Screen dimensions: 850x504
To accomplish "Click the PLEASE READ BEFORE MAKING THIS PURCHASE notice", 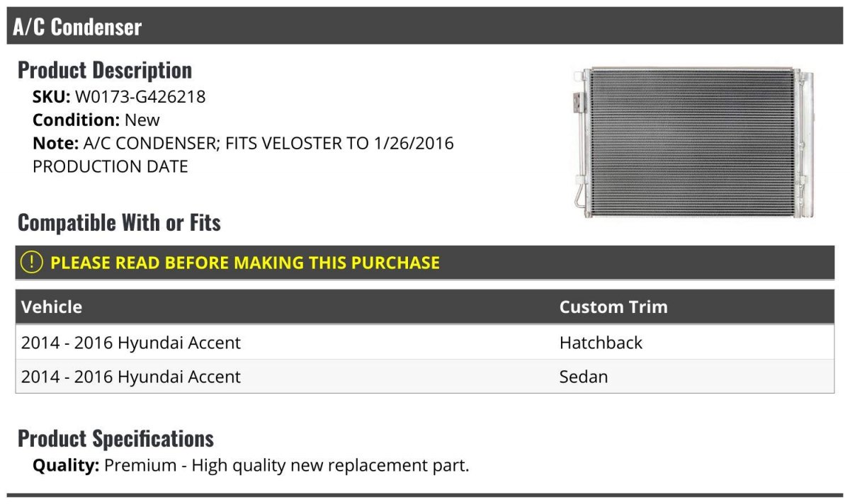I will [245, 263].
